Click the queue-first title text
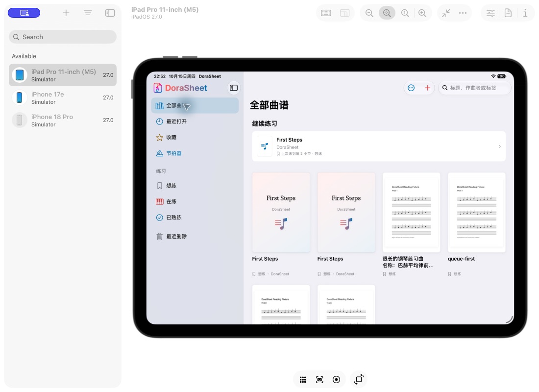The image size is (539, 392). 461,259
